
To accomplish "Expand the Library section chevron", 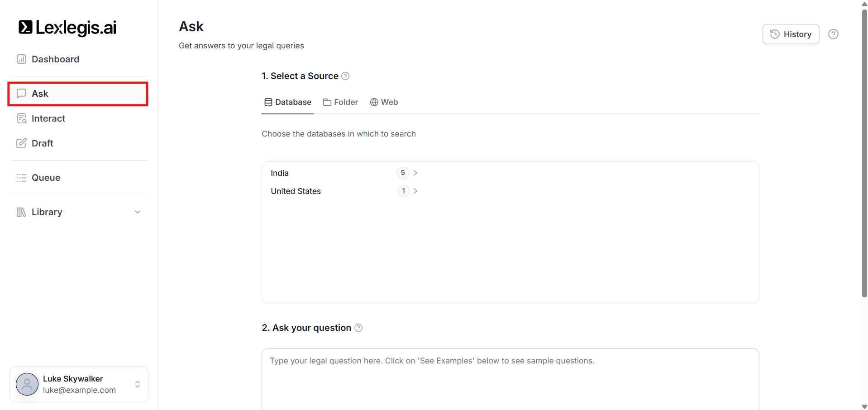I will (x=138, y=212).
